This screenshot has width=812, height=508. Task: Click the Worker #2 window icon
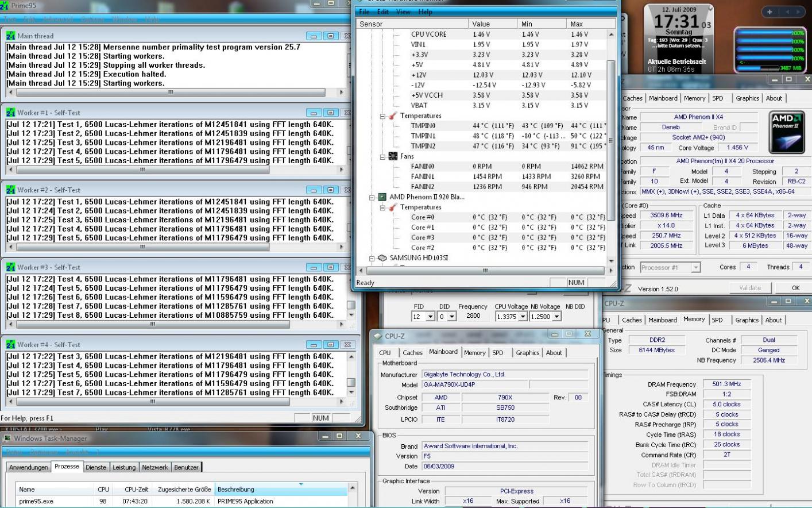point(11,190)
